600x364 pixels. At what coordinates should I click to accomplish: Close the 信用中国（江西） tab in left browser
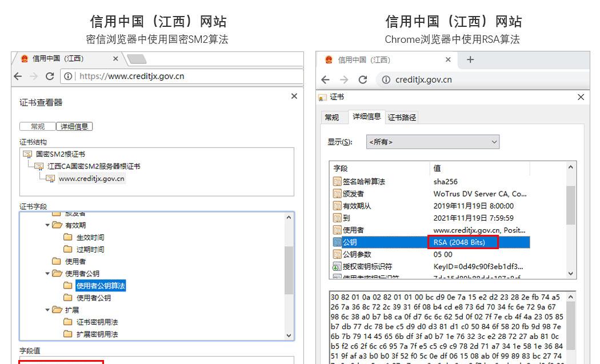115,58
